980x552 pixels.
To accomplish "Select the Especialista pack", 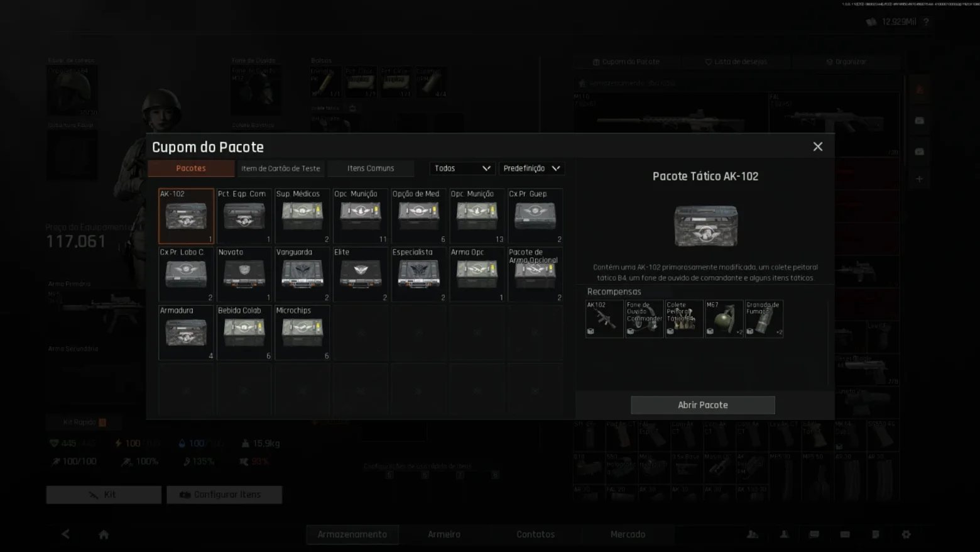I will point(419,274).
